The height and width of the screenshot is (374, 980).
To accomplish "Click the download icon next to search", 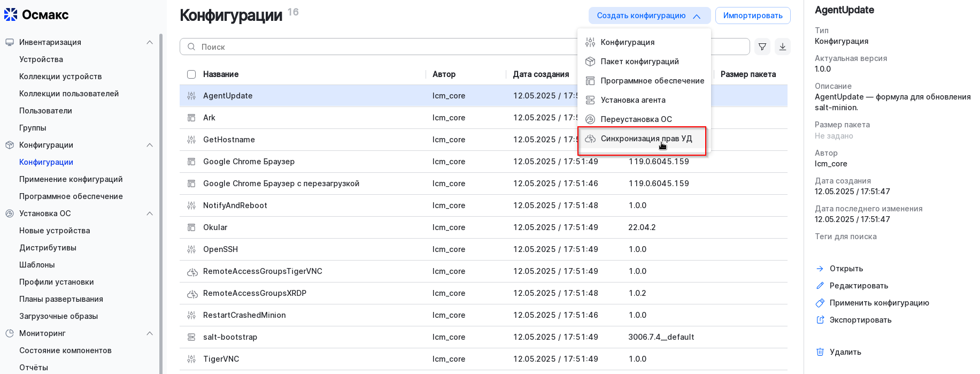I will click(x=783, y=47).
